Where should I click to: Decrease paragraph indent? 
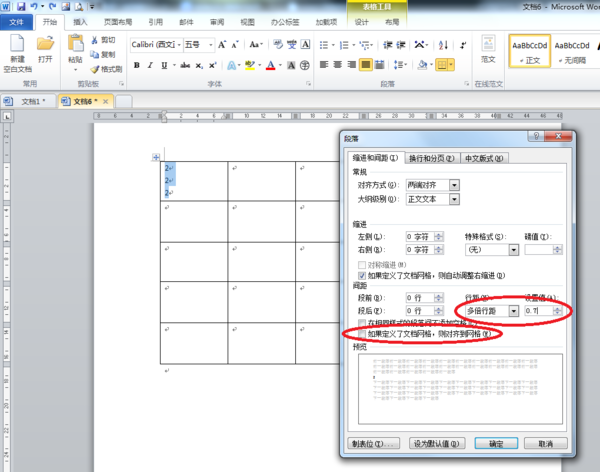pos(388,45)
